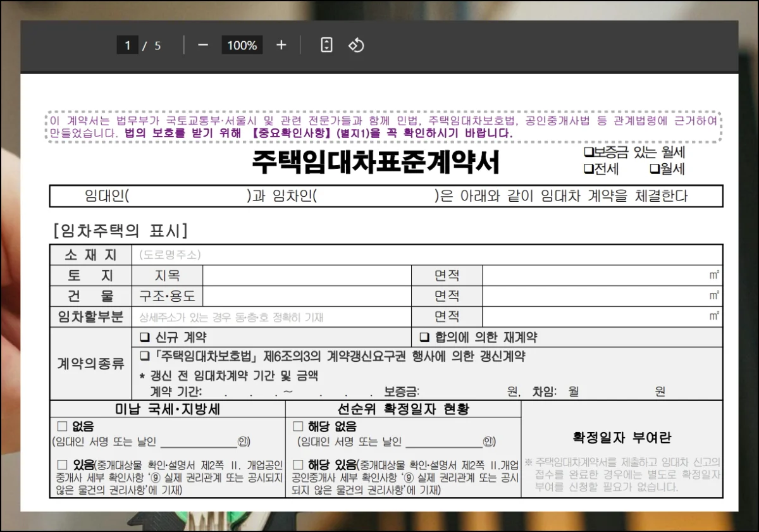
Task: Check 해당 있음 under 선순위 확정일자 현황
Action: (x=297, y=465)
